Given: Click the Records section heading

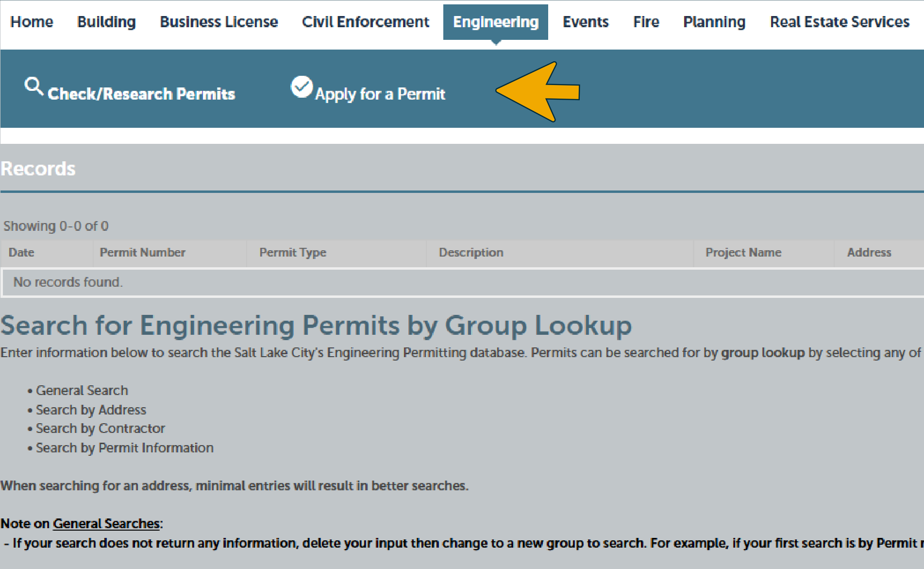Looking at the screenshot, I should [38, 169].
